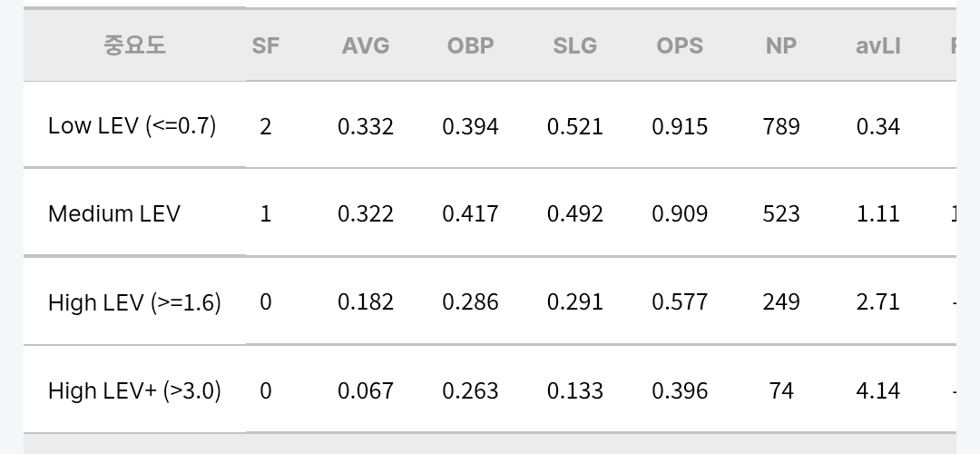The height and width of the screenshot is (454, 980).
Task: Select the Low LEV (<=0.7) row label
Action: [x=132, y=125]
